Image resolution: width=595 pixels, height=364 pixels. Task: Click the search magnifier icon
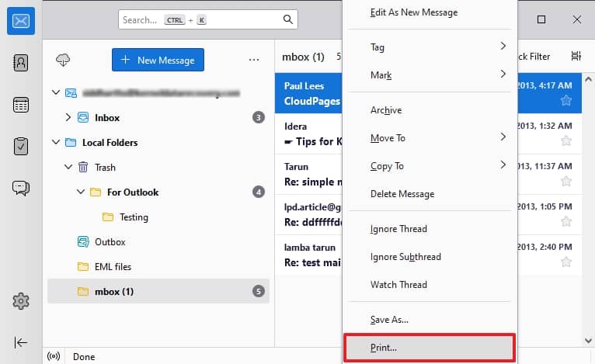point(288,19)
